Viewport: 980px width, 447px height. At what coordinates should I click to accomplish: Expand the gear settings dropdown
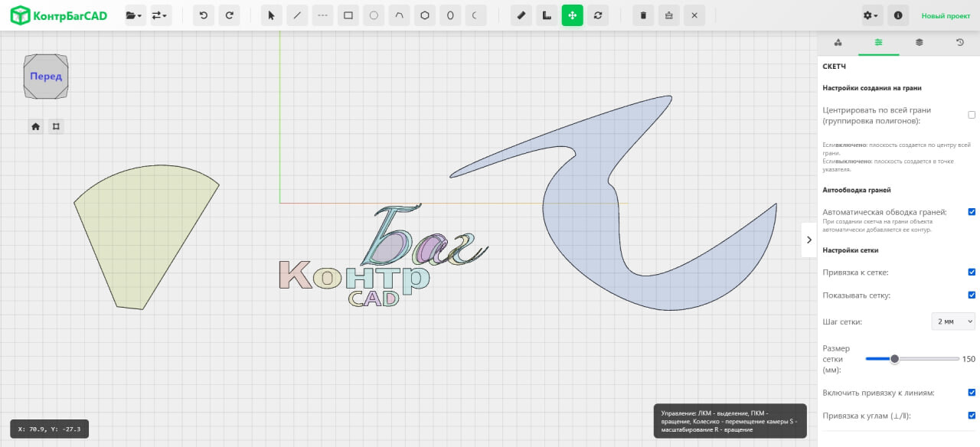click(871, 15)
